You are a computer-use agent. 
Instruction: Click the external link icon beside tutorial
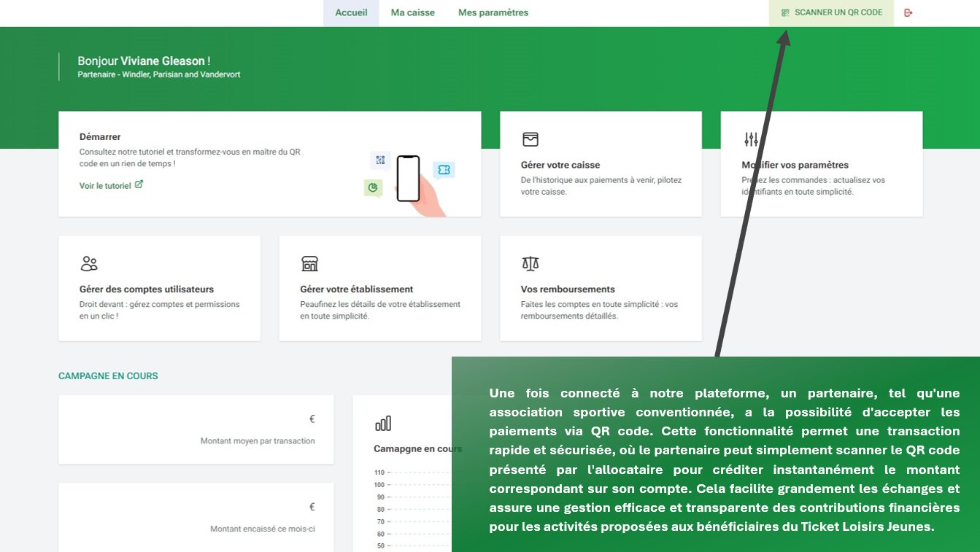[x=139, y=184]
